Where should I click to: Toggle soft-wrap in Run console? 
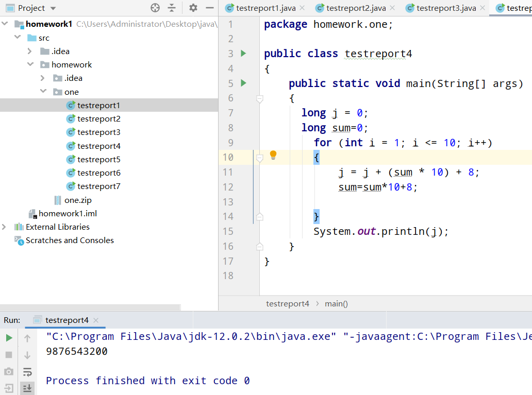27,372
